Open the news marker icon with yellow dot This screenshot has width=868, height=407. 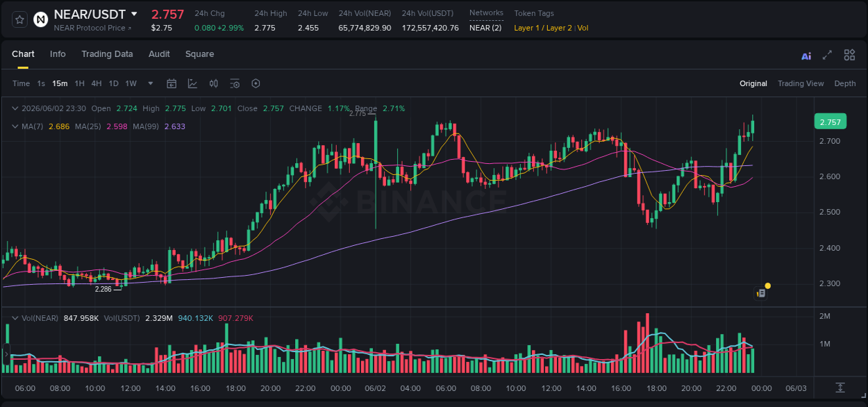coord(761,293)
